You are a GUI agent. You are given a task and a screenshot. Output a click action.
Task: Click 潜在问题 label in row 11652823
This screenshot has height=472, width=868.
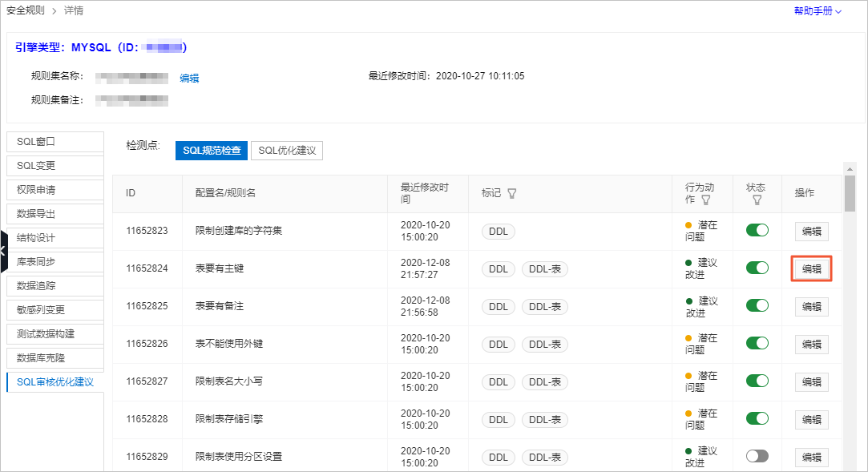[x=701, y=231]
